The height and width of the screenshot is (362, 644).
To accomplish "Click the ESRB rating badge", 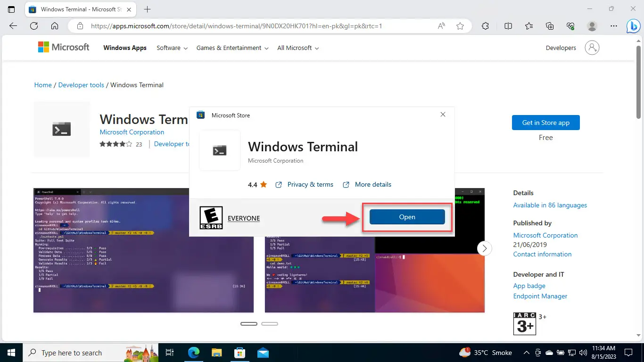I will point(211,217).
